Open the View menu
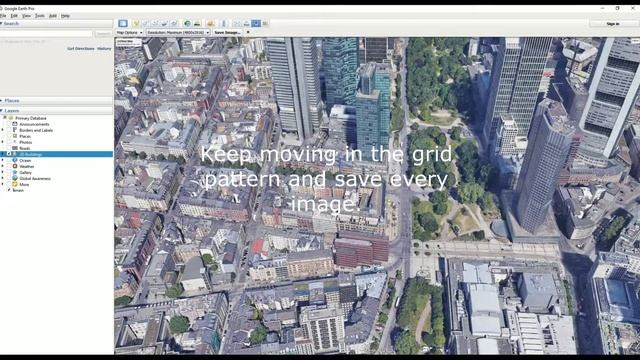 click(x=26, y=16)
